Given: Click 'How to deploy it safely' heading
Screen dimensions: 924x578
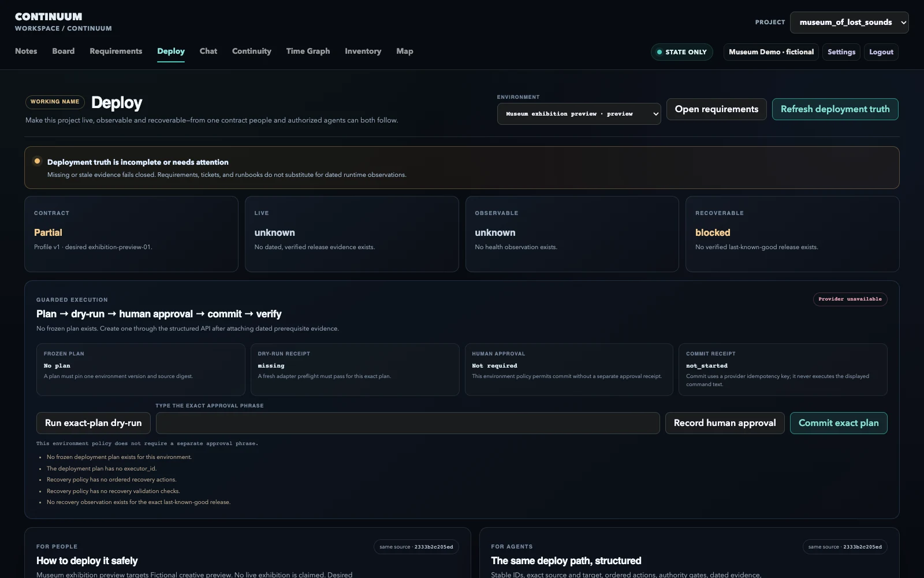Looking at the screenshot, I should [87, 561].
